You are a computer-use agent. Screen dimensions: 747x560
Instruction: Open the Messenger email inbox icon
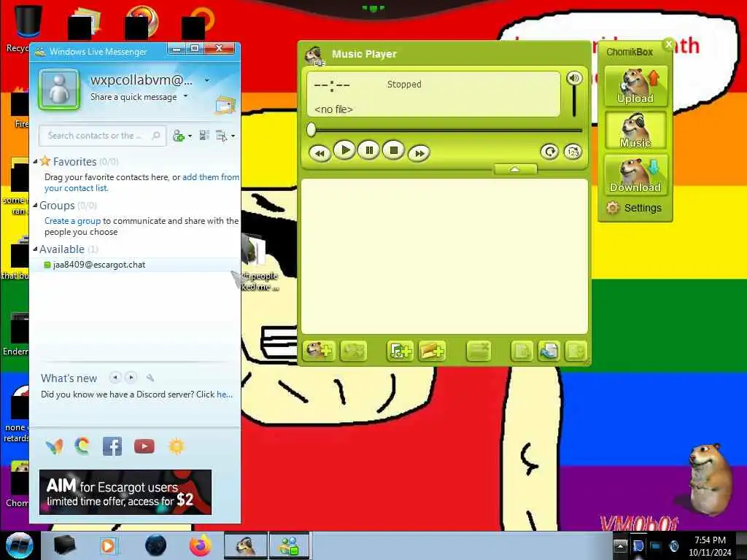click(225, 105)
